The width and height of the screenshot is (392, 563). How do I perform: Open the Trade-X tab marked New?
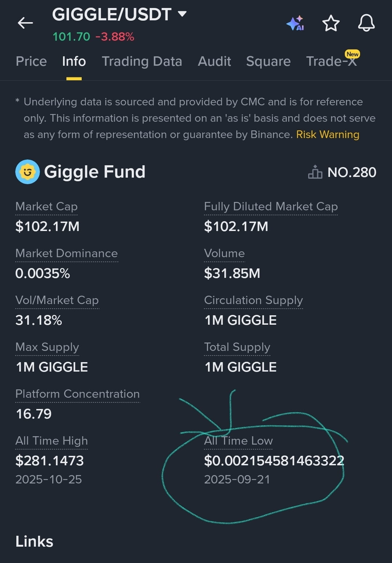[x=332, y=60]
